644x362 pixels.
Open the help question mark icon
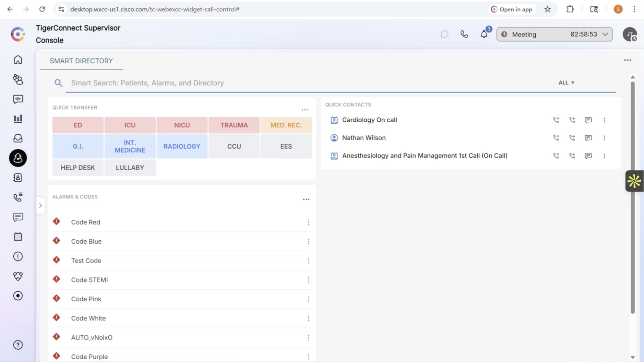click(18, 345)
